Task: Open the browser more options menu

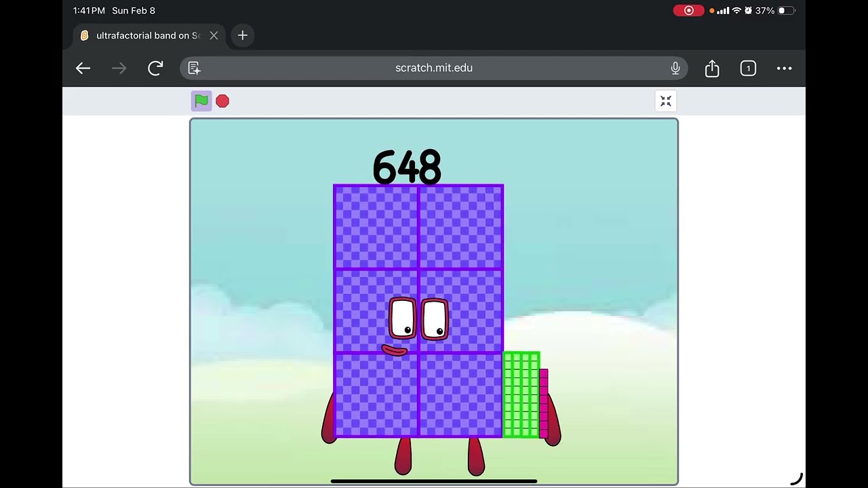Action: [785, 68]
